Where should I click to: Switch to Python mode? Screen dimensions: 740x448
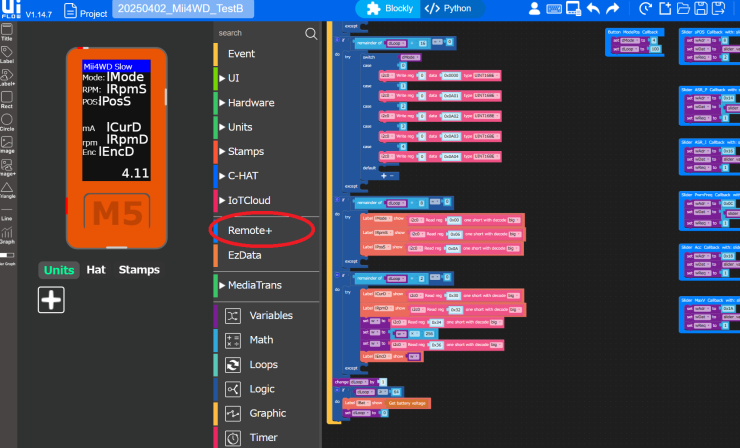[x=448, y=8]
